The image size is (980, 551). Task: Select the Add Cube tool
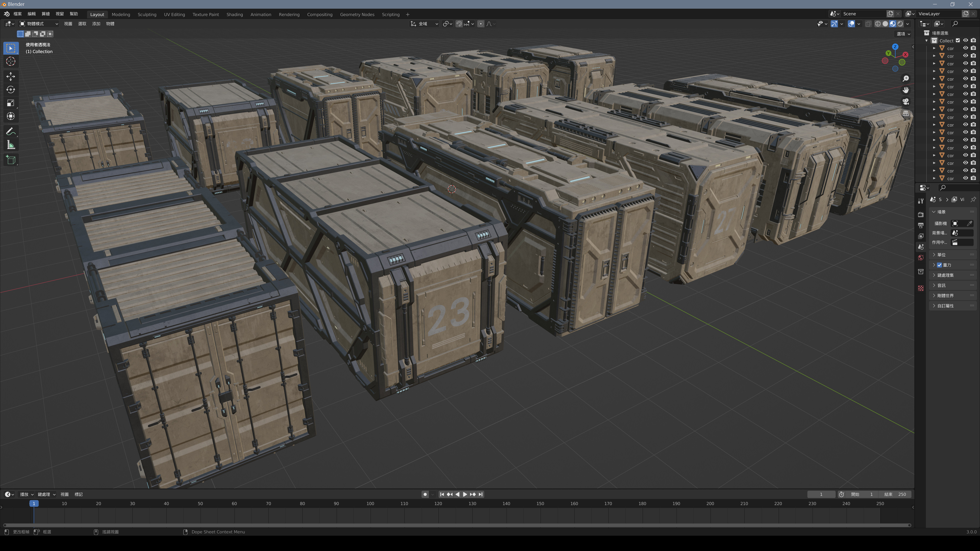coord(11,160)
